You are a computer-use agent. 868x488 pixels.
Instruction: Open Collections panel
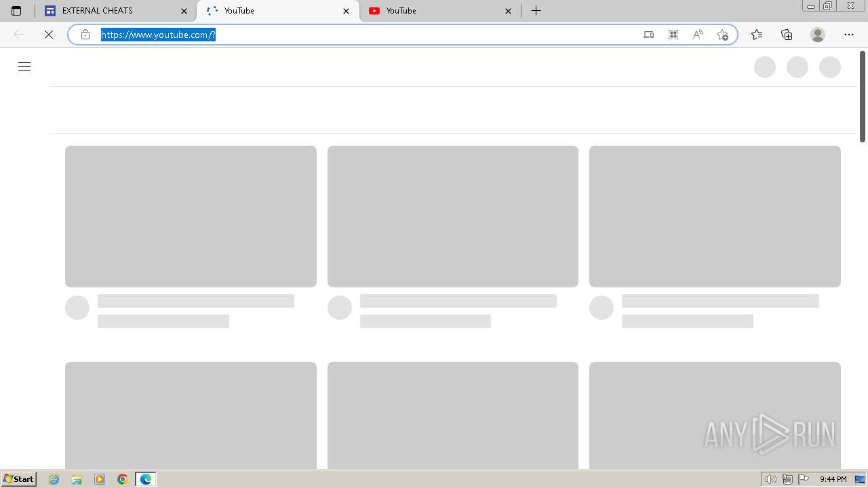[x=787, y=35]
